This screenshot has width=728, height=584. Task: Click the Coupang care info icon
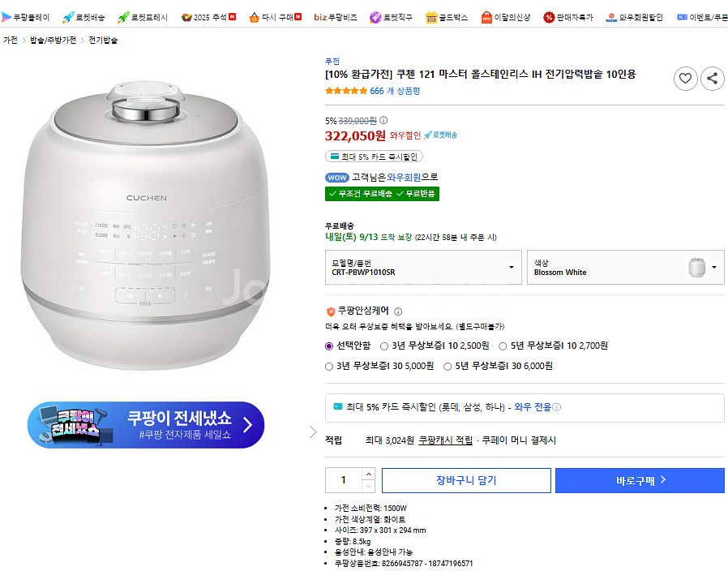[398, 311]
